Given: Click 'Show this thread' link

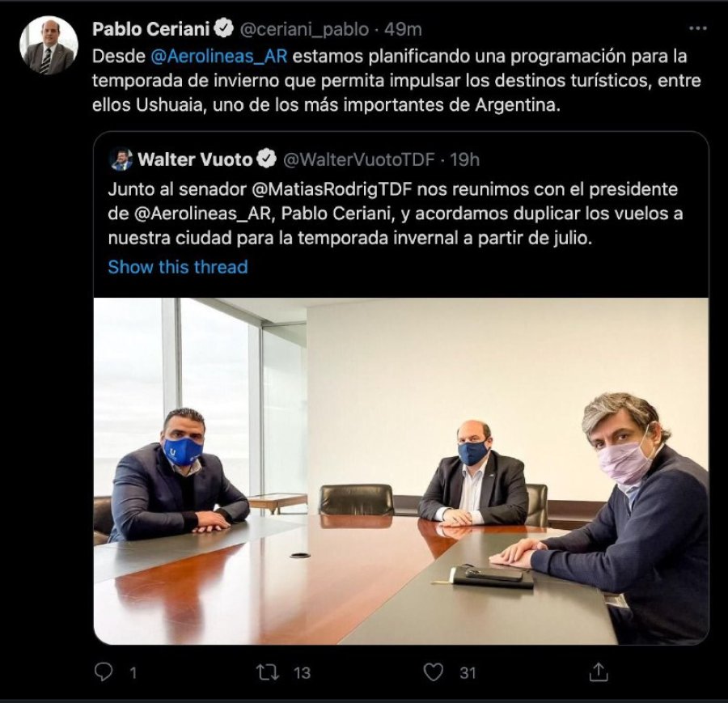Looking at the screenshot, I should point(178,267).
